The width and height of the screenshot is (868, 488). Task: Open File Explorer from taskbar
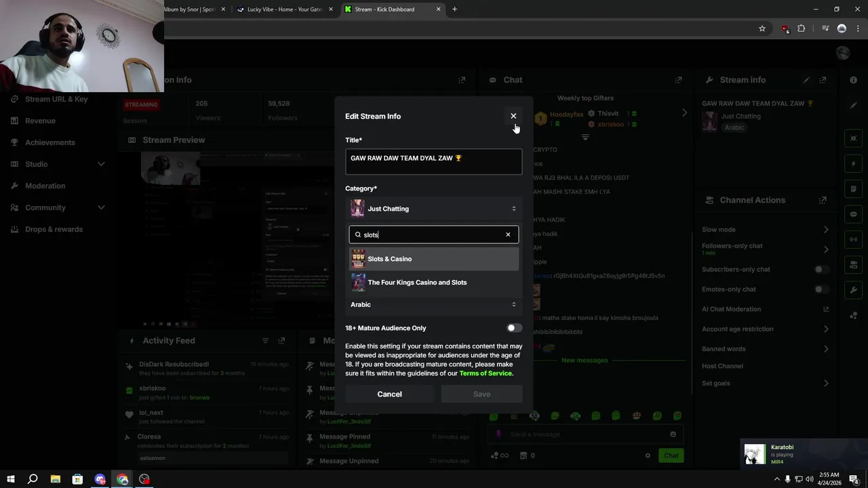[55, 479]
